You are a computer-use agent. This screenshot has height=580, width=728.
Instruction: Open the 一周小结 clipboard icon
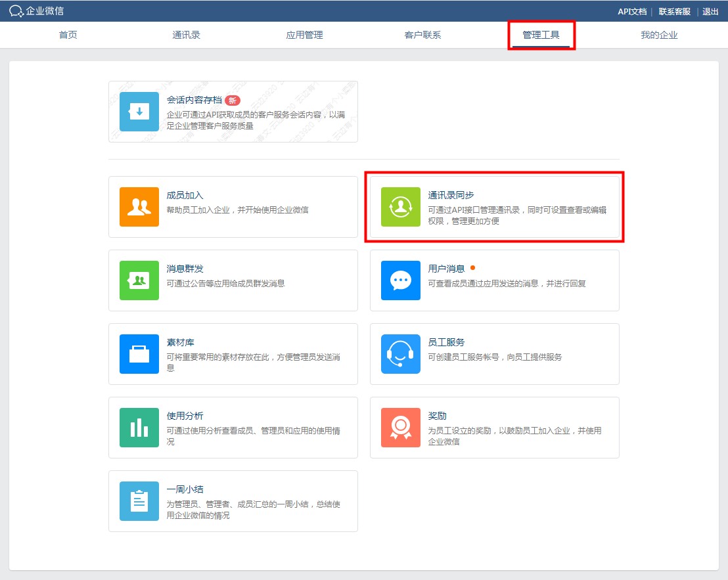[139, 501]
